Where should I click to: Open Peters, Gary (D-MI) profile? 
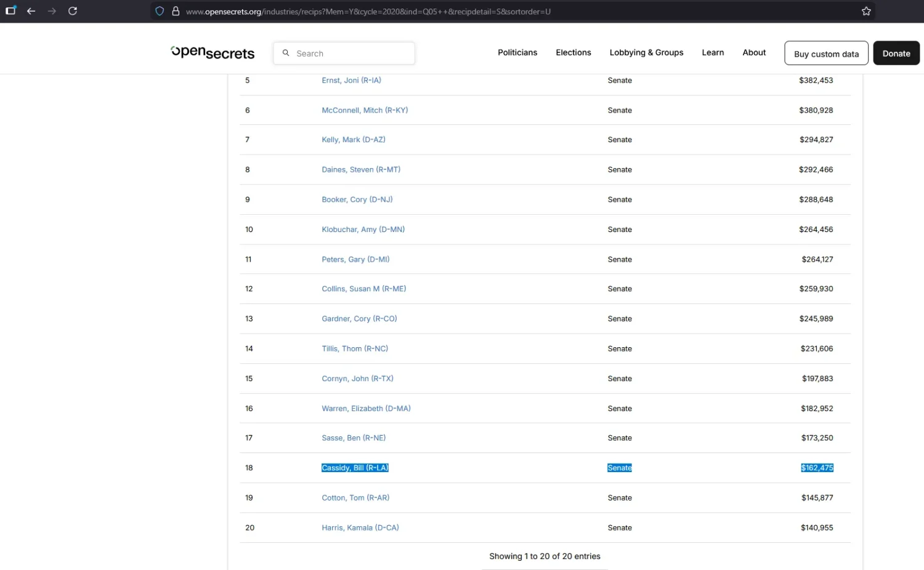[x=355, y=260]
